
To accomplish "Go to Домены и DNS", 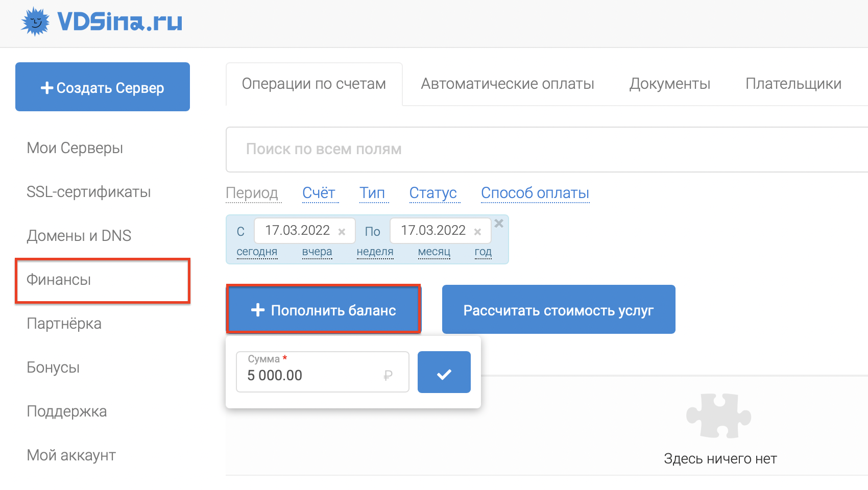I will 79,236.
